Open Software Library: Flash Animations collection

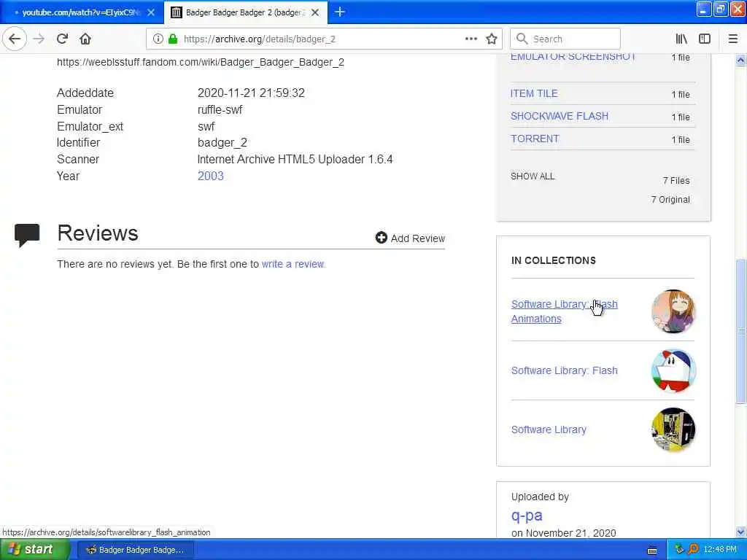[564, 311]
